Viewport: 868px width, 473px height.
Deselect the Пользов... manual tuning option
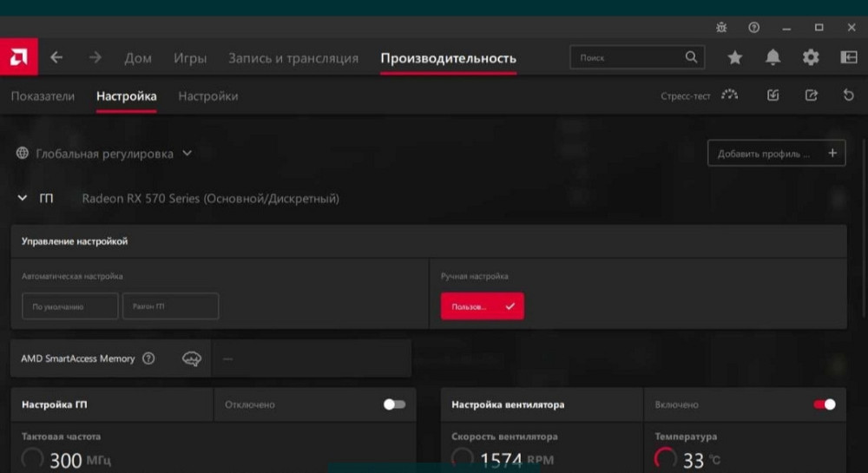pyautogui.click(x=482, y=306)
